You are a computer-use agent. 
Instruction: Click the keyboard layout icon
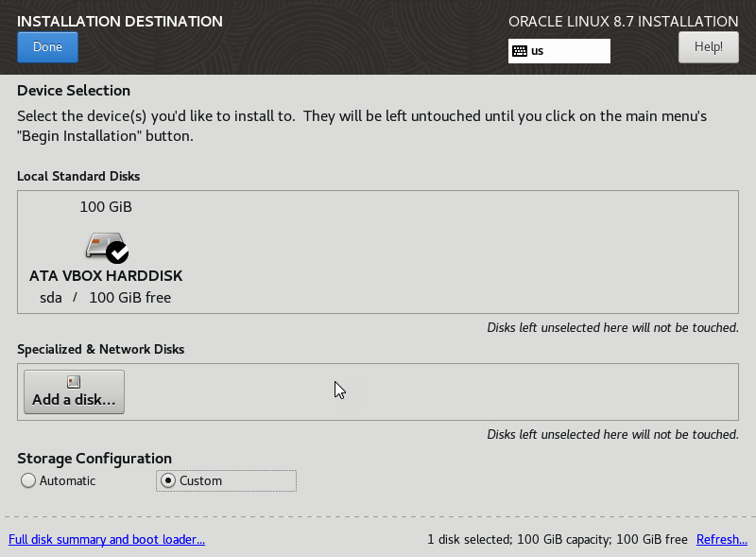coord(520,51)
